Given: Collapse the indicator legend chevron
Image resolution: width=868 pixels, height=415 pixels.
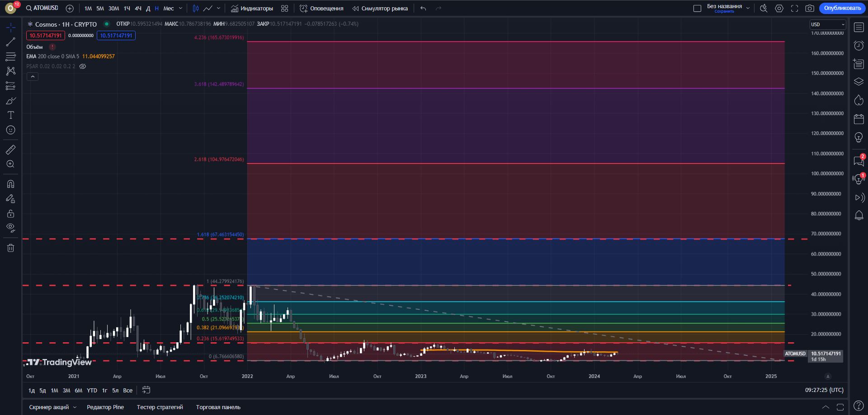Looking at the screenshot, I should (x=32, y=77).
